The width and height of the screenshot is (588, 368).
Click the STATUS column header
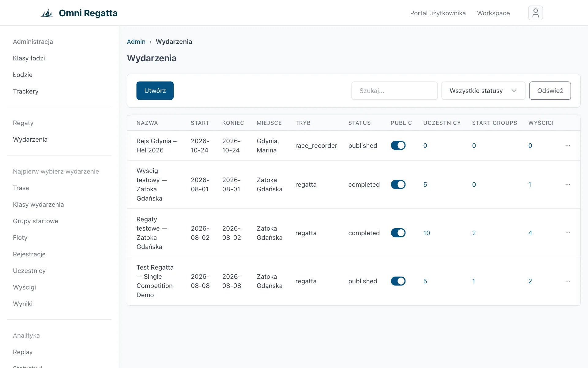pyautogui.click(x=359, y=123)
